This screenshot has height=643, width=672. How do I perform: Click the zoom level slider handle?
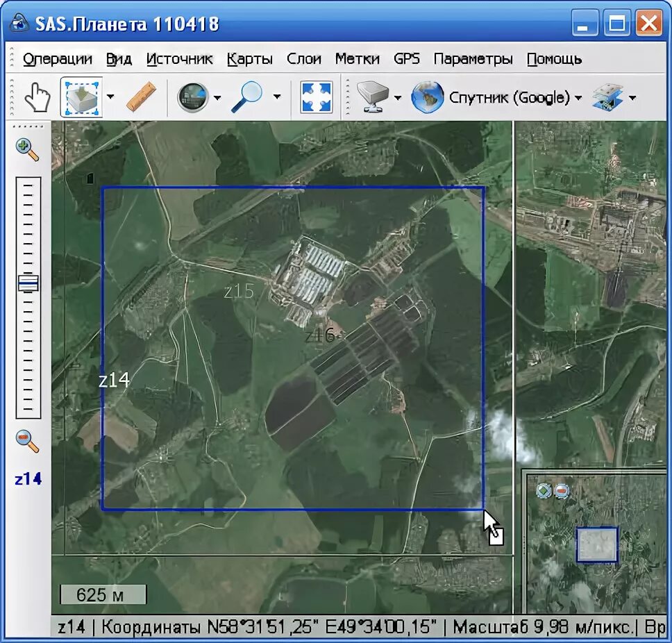[x=28, y=283]
